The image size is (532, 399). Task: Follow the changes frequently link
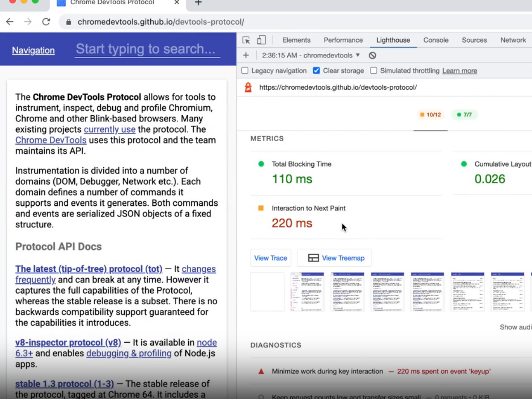pos(199,269)
